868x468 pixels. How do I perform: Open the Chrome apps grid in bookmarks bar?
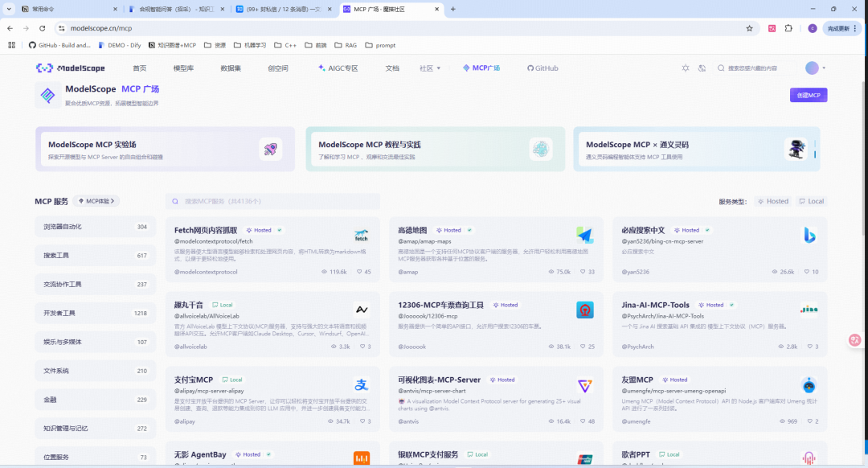click(11, 45)
